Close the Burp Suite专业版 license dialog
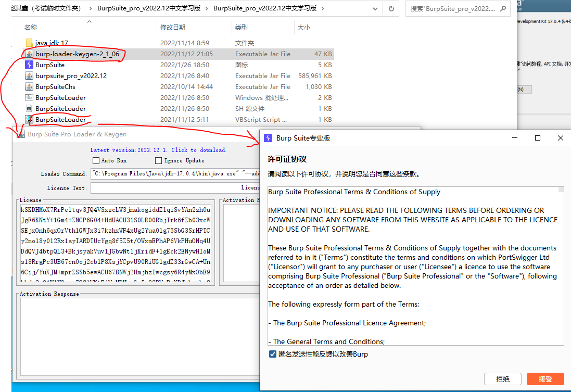 (561, 138)
